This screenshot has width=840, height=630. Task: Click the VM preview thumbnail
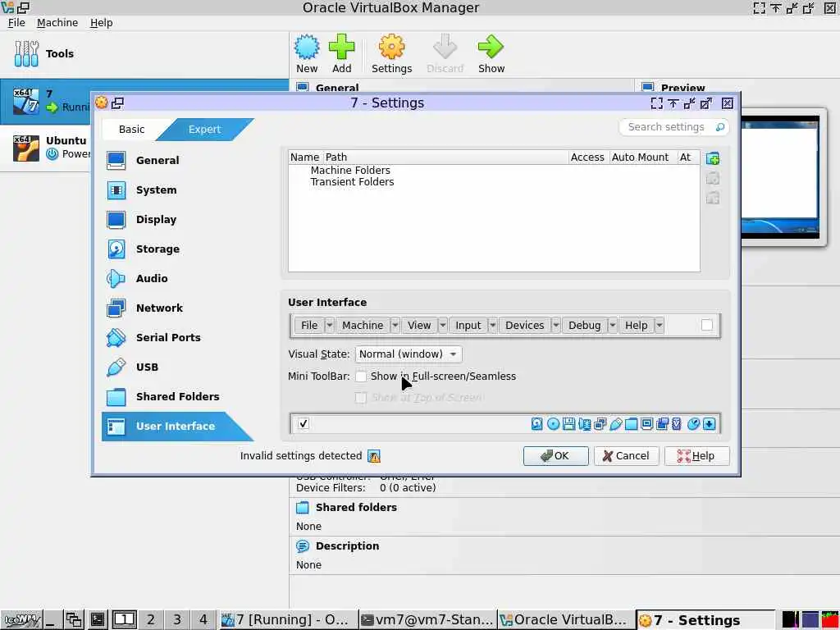[780, 177]
